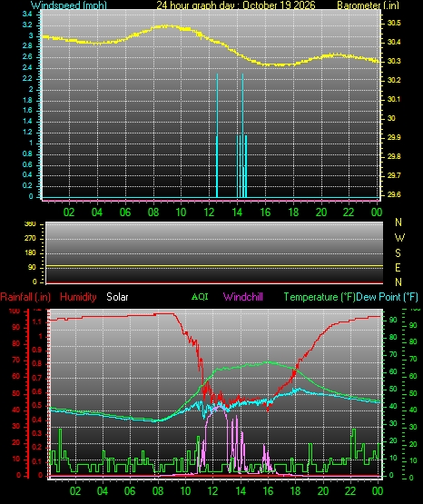Select the green "AQI" legend label

pyautogui.click(x=200, y=297)
